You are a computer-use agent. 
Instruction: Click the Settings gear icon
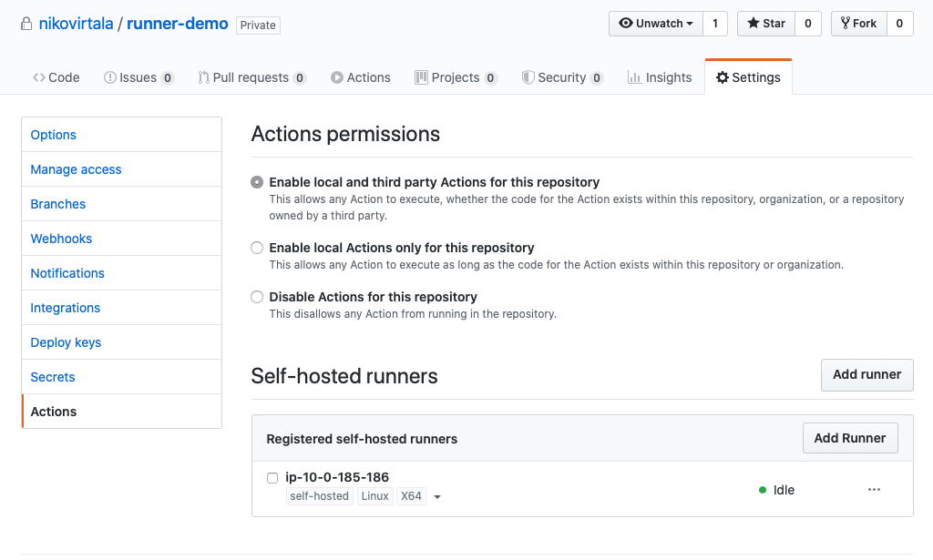tap(723, 77)
